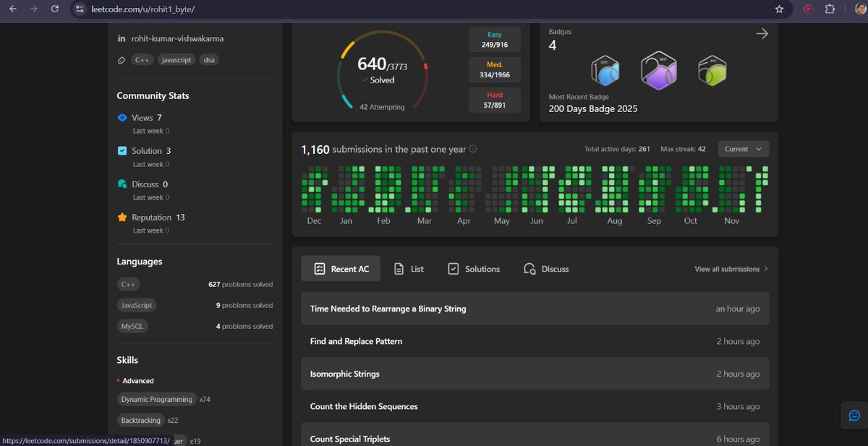This screenshot has height=446, width=868.
Task: Click the Reputation star icon
Action: tap(122, 218)
